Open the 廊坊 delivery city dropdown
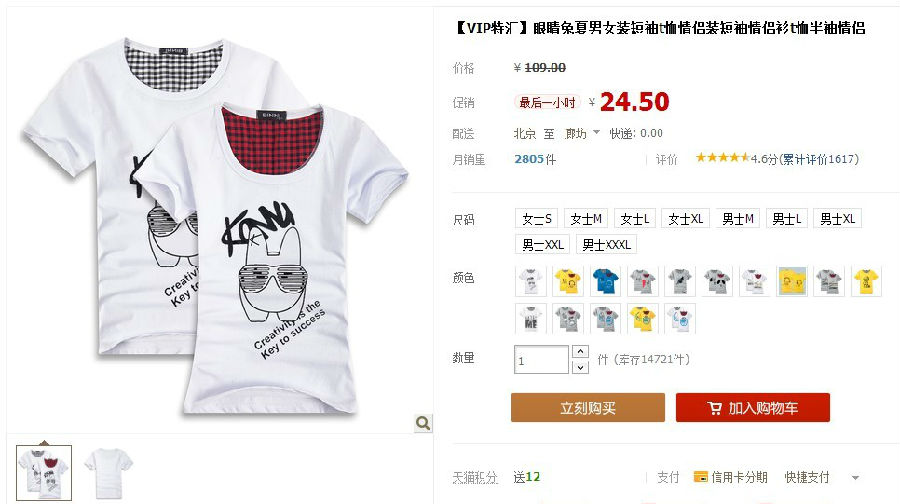The image size is (900, 504). coord(581,134)
